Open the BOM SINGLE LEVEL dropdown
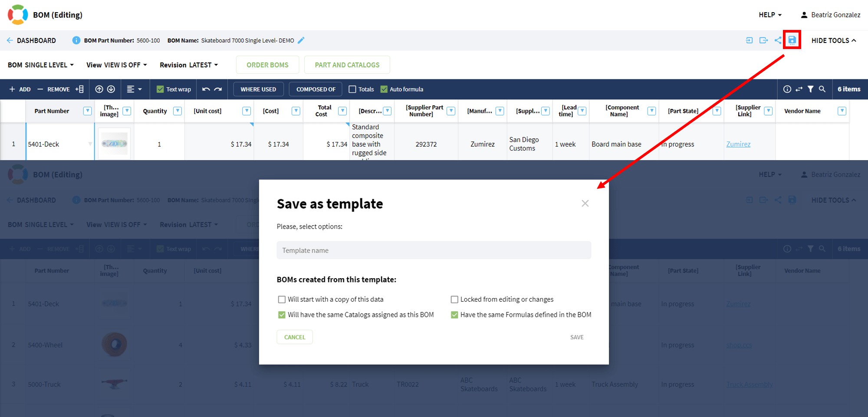 [x=40, y=65]
